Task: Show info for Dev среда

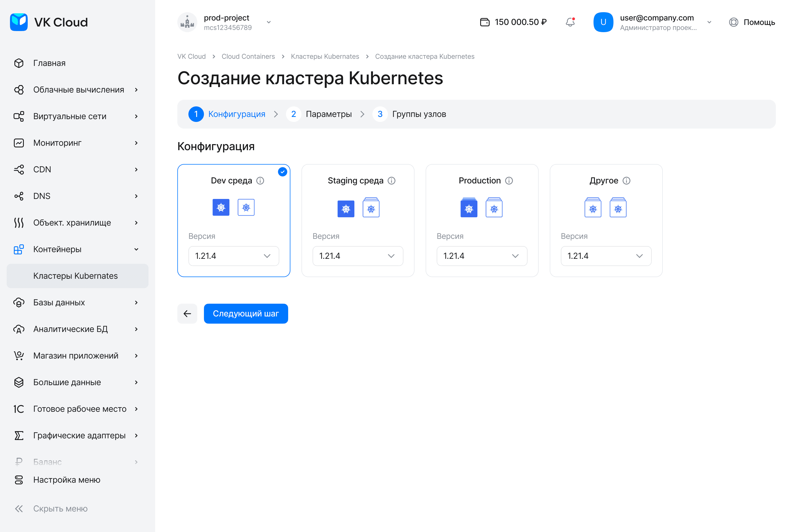Action: [x=260, y=180]
